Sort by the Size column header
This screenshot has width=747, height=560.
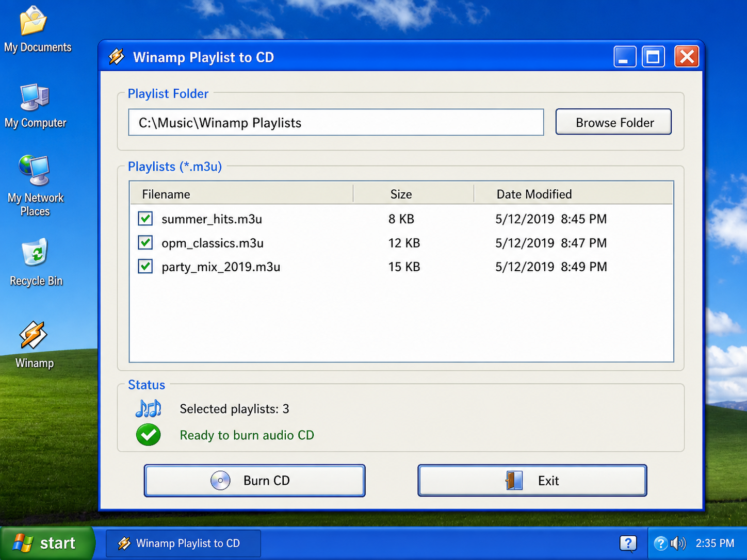pyautogui.click(x=413, y=194)
